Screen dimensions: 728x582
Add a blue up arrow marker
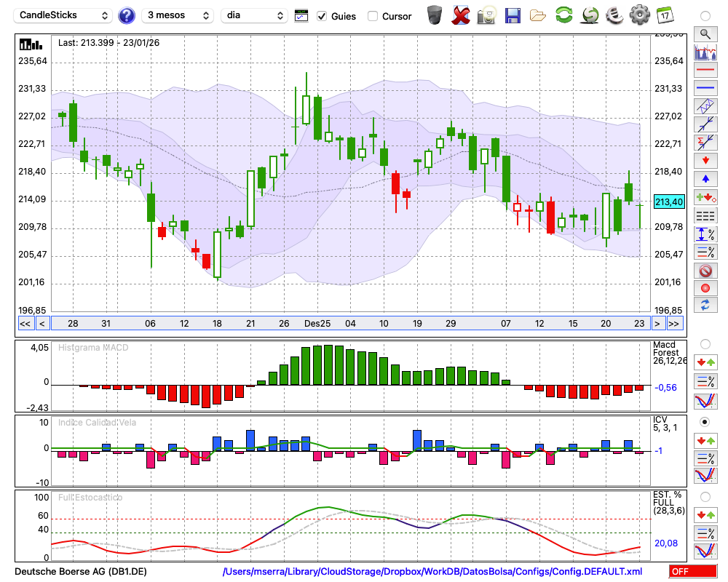(x=705, y=179)
